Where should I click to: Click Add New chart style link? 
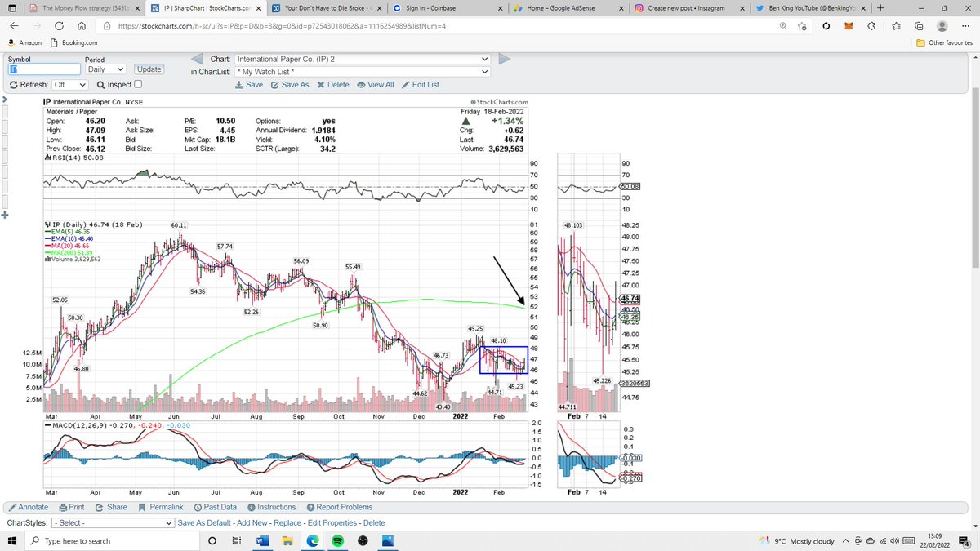click(x=253, y=523)
